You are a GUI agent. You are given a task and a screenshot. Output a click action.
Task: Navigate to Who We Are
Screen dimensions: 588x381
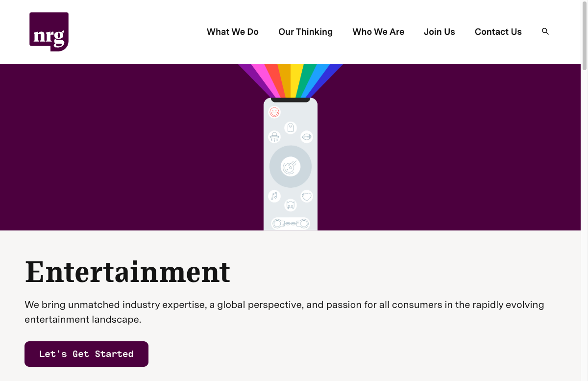point(378,31)
